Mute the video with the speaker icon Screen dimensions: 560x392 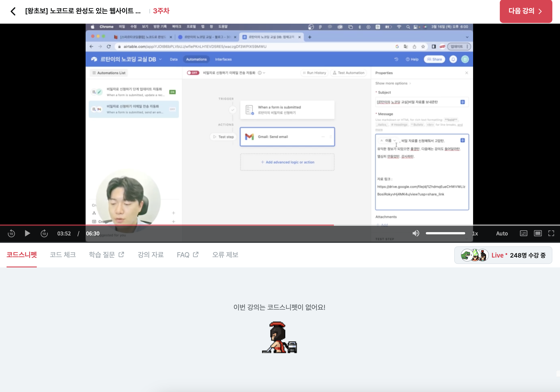(416, 233)
